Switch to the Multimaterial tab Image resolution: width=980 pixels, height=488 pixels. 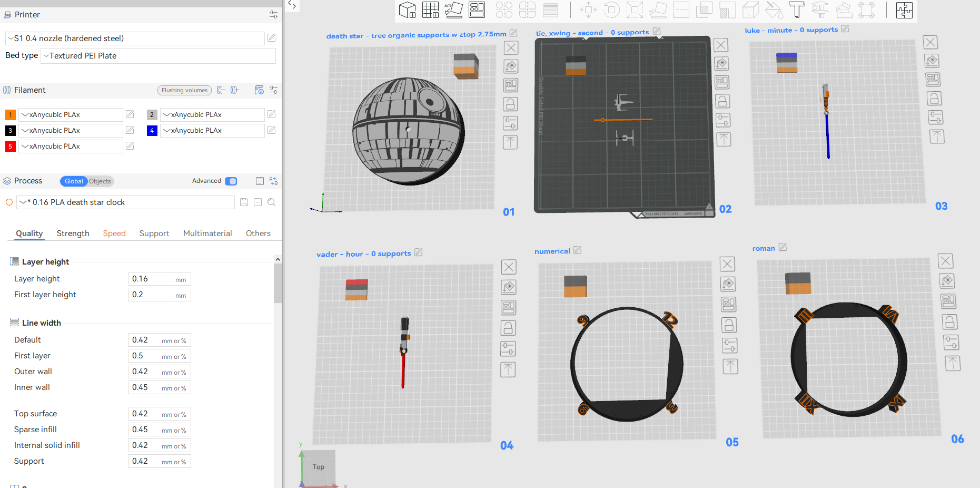pyautogui.click(x=207, y=233)
